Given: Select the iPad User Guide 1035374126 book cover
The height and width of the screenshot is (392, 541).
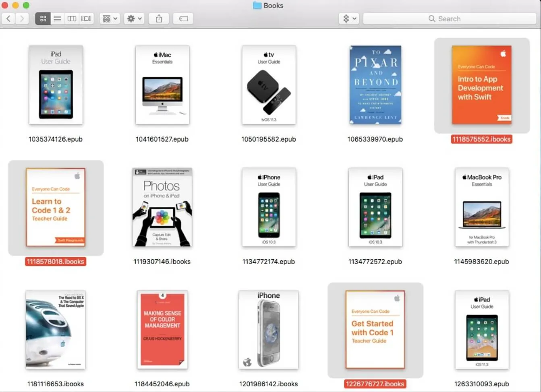Looking at the screenshot, I should point(56,85).
